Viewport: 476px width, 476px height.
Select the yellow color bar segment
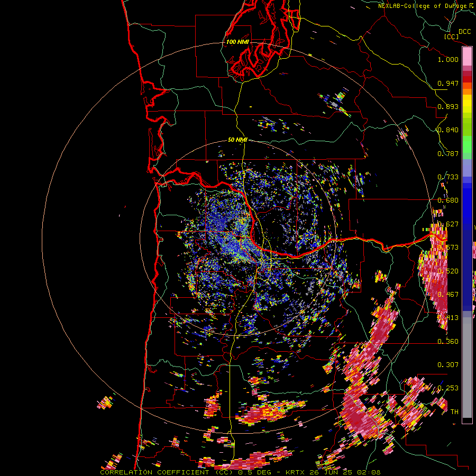click(467, 104)
